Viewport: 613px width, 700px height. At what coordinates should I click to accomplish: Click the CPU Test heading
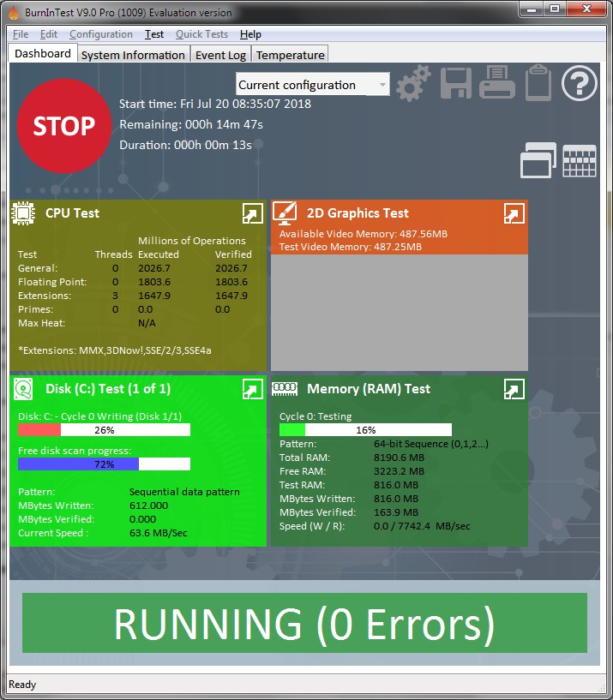point(72,213)
